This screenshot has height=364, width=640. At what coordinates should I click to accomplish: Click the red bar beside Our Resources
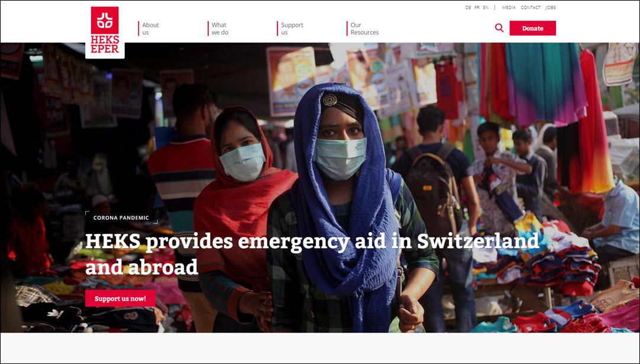point(347,28)
